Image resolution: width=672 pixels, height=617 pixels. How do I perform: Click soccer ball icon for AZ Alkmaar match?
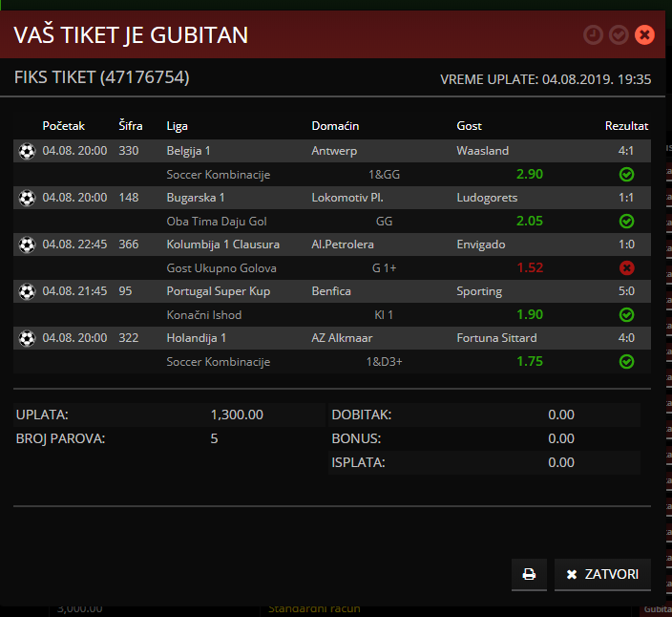27,338
